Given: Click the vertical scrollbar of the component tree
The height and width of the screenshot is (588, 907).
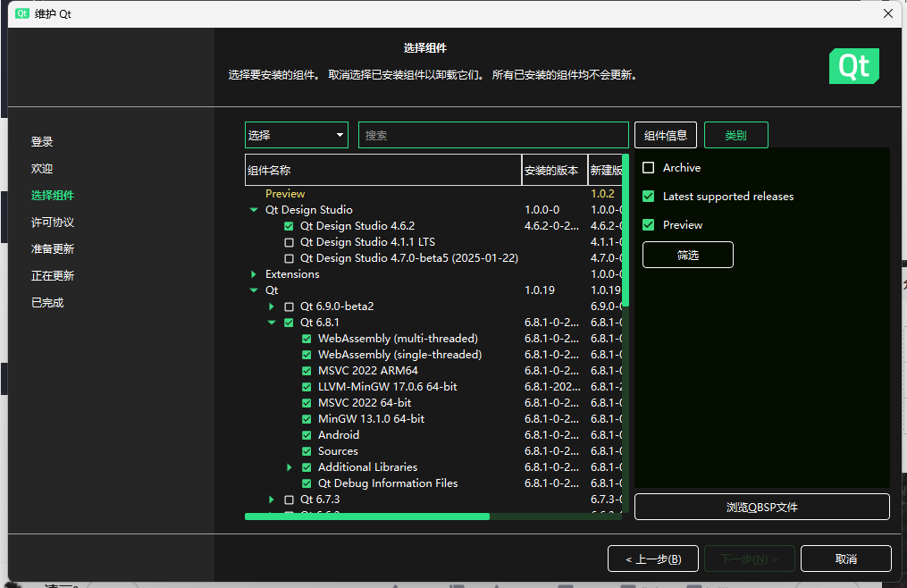Looking at the screenshot, I should tap(626, 231).
